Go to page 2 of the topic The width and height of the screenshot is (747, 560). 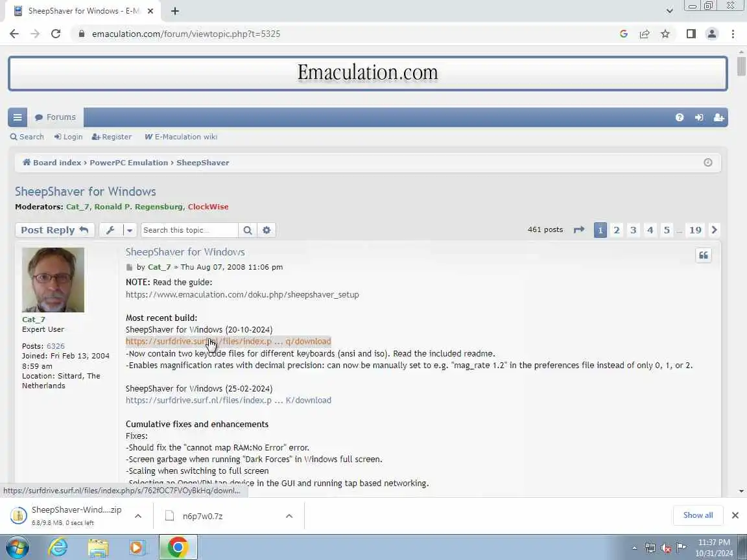click(617, 230)
